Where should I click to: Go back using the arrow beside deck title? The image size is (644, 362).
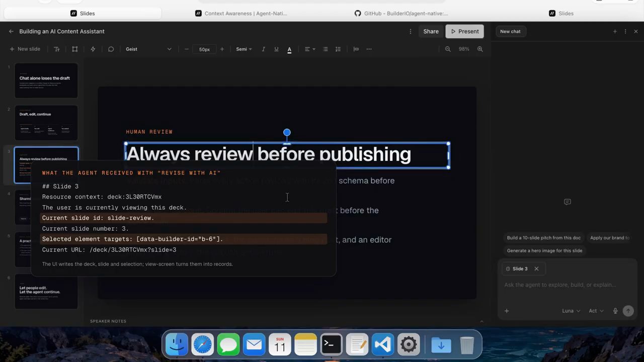pyautogui.click(x=11, y=31)
